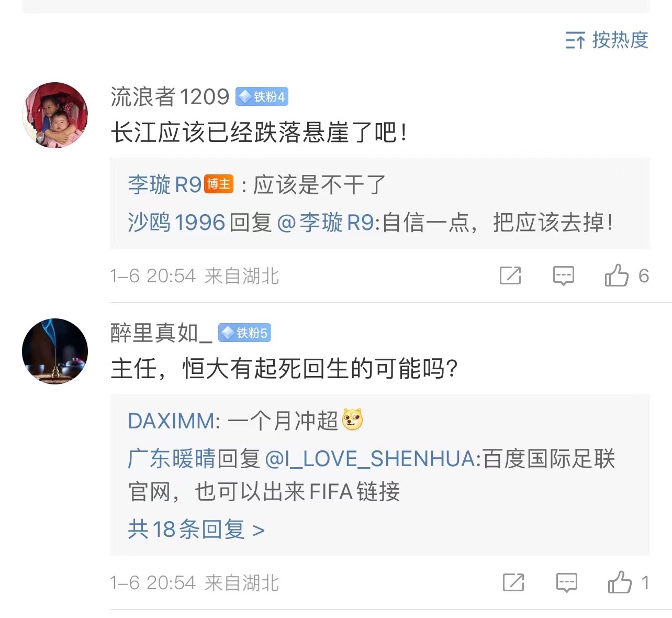Viewport: 672px width, 618px height.
Task: Open 流浪者1209's profile avatar
Action: point(55,115)
